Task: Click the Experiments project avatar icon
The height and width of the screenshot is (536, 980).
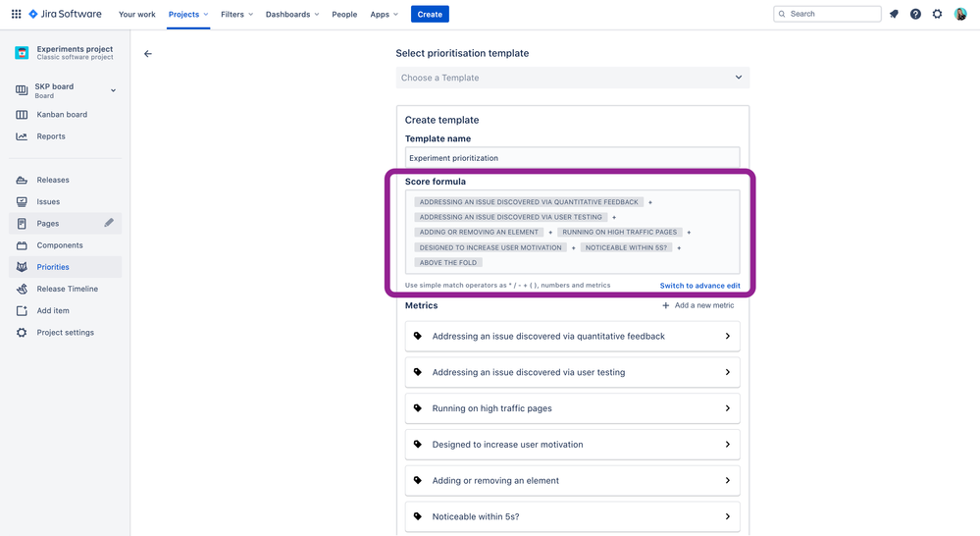Action: click(x=22, y=53)
